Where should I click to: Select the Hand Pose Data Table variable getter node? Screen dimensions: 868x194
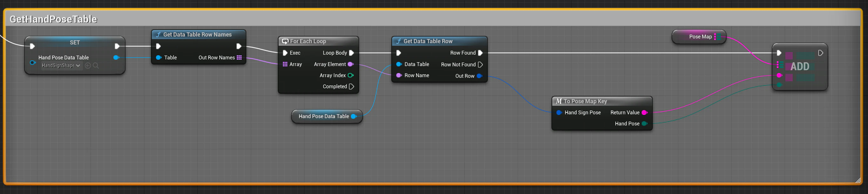click(x=327, y=116)
